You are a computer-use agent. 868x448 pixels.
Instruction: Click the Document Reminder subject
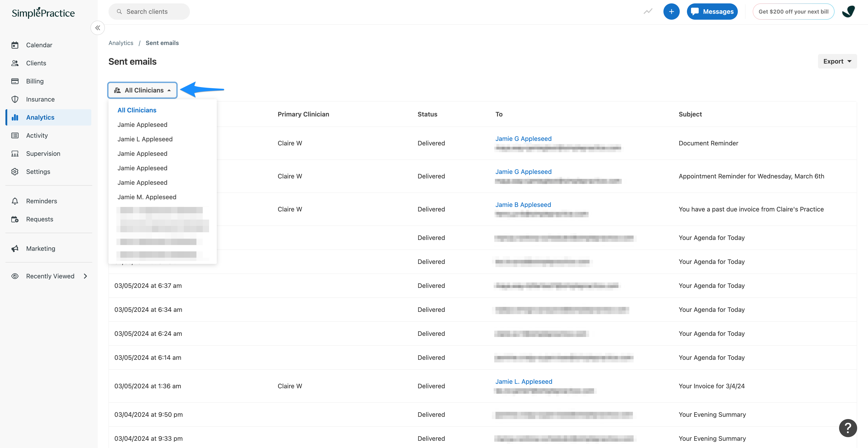click(708, 143)
